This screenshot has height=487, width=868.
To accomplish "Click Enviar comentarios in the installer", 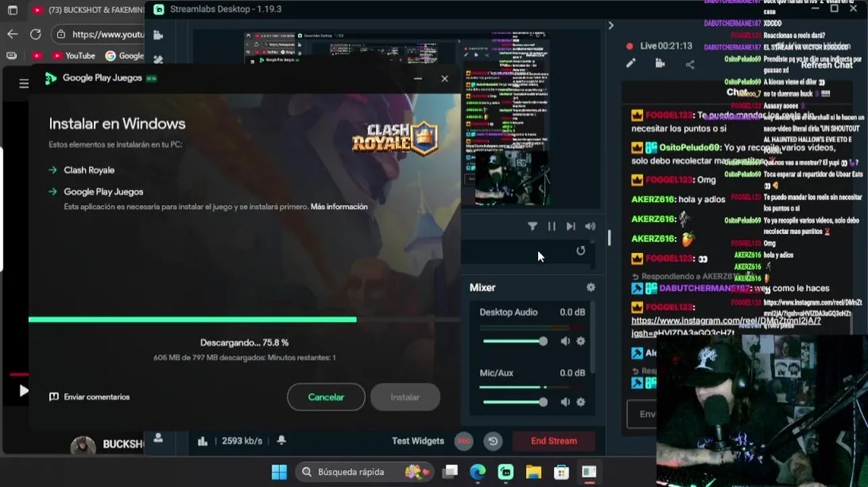I will (x=89, y=397).
